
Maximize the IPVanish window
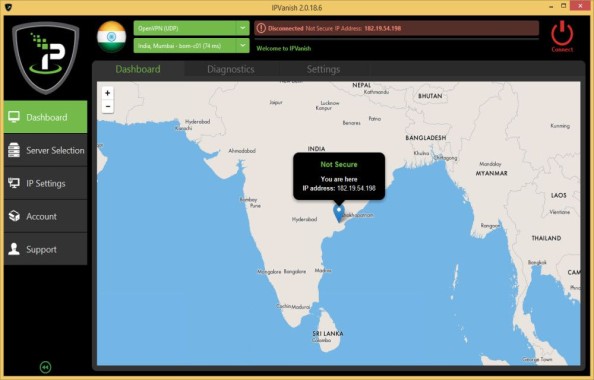click(564, 6)
